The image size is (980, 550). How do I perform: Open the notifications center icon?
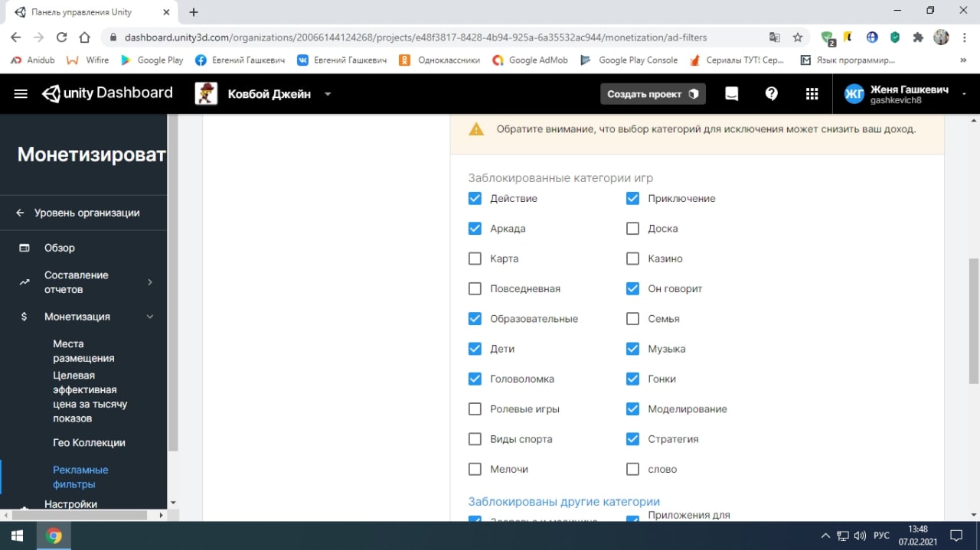tap(956, 535)
